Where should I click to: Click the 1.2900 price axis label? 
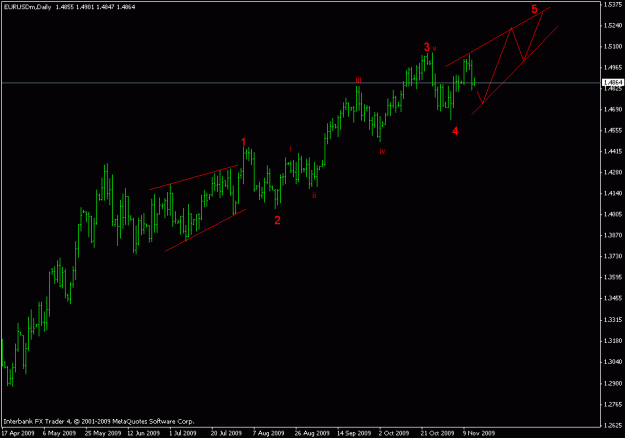tap(613, 383)
